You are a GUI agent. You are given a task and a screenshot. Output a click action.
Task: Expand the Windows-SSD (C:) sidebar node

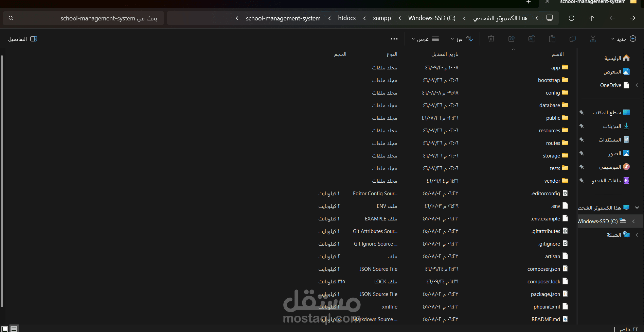(x=633, y=221)
